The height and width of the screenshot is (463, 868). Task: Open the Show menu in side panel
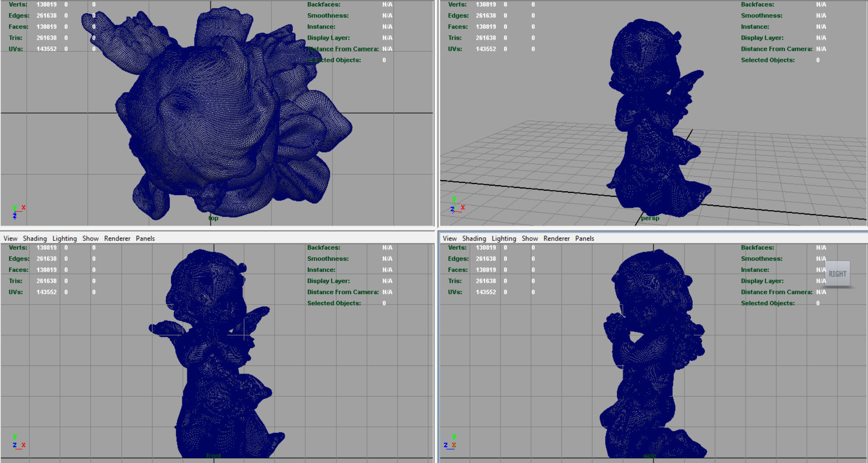point(529,238)
